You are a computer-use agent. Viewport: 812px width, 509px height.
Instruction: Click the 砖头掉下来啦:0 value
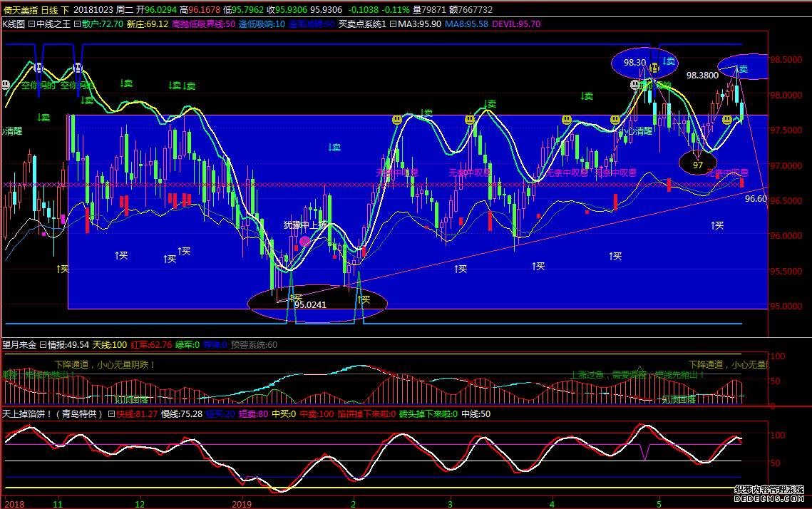pyautogui.click(x=428, y=413)
